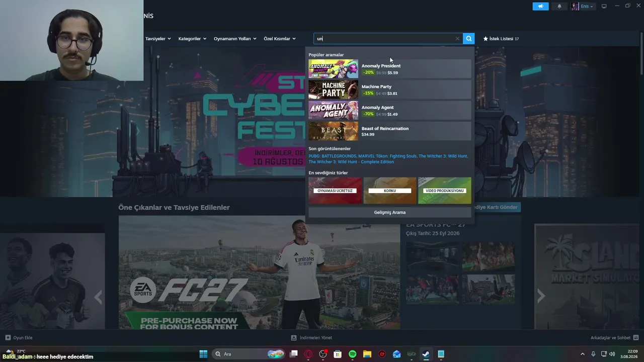Screen dimensions: 644x362
Task: Open the Windows Start menu
Action: 203,354
